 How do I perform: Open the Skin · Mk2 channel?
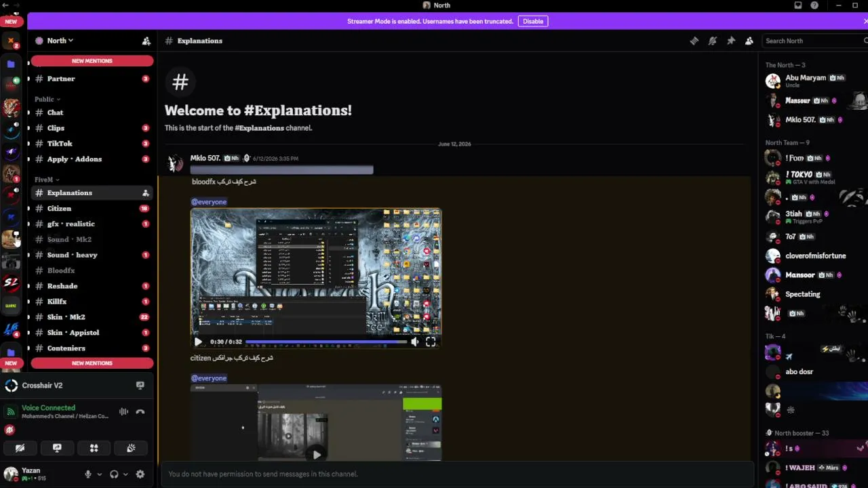pyautogui.click(x=92, y=317)
